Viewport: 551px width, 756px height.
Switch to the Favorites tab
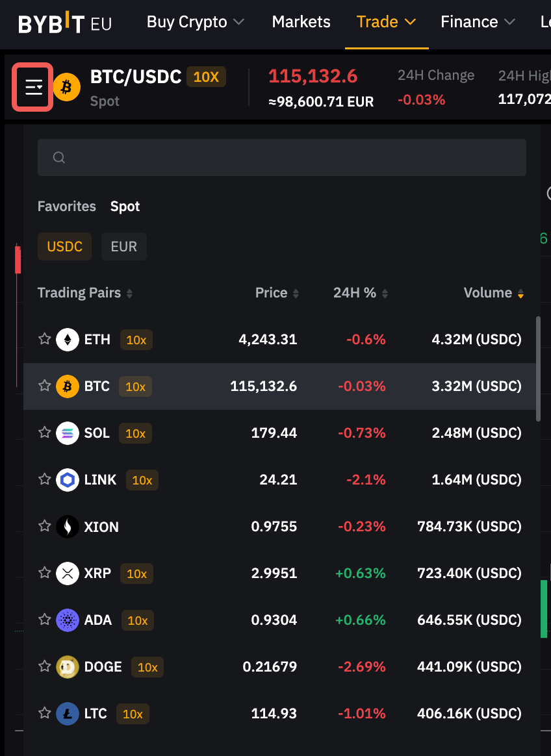pos(67,207)
